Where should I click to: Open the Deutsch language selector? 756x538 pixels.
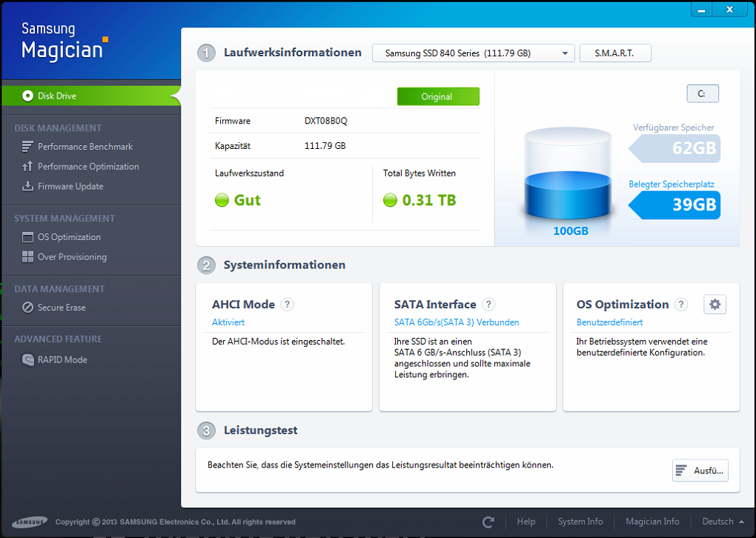[722, 522]
